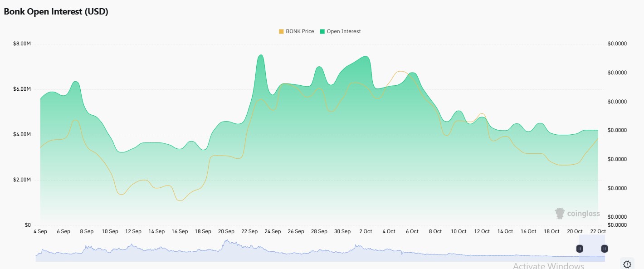Click the 4 Oct date label
Viewport: 644px width, 269px height.
click(389, 231)
